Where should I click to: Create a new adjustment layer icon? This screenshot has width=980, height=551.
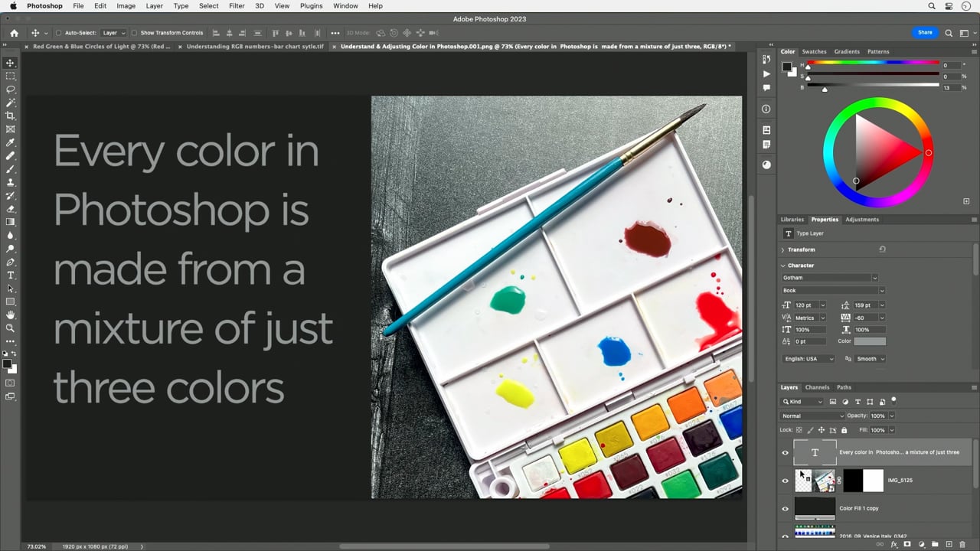click(921, 544)
